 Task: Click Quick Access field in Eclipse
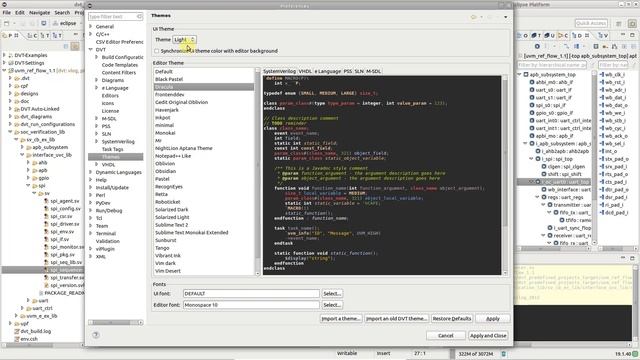[591, 23]
